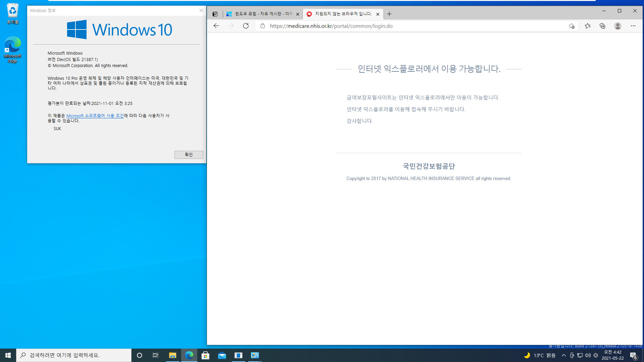644x362 pixels.
Task: Expand the hidden system tray icons
Action: [564, 355]
